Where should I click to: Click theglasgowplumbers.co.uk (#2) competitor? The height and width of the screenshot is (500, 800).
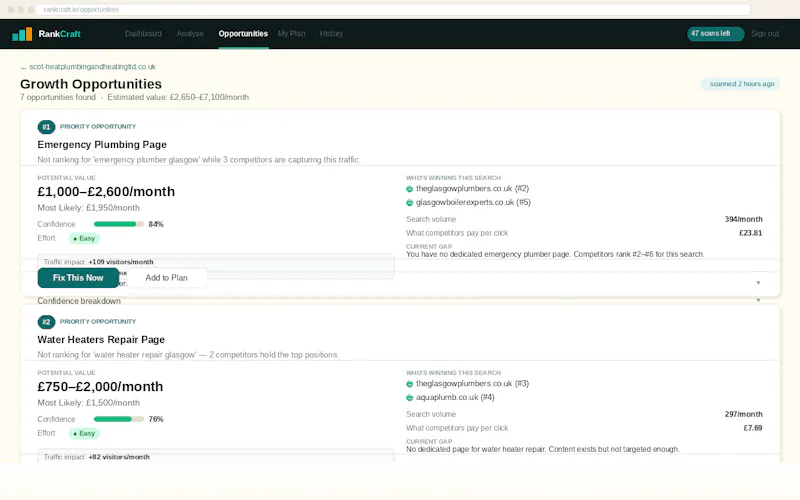coord(472,189)
